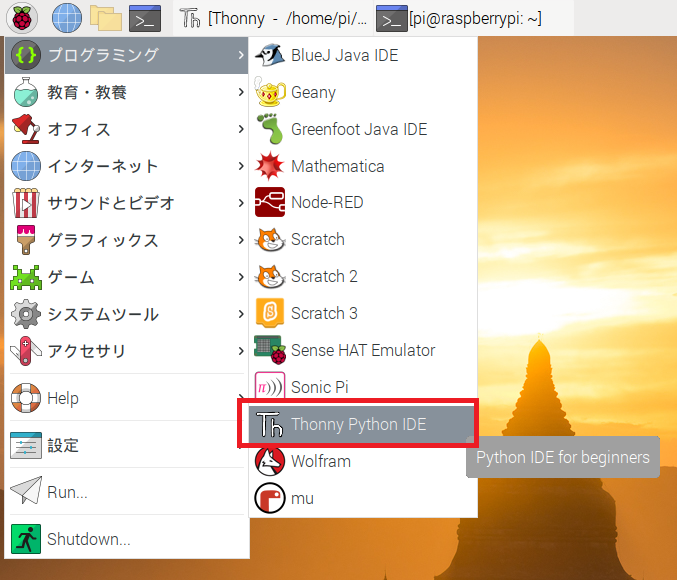Launch the web browser globe icon in taskbar

(66, 18)
